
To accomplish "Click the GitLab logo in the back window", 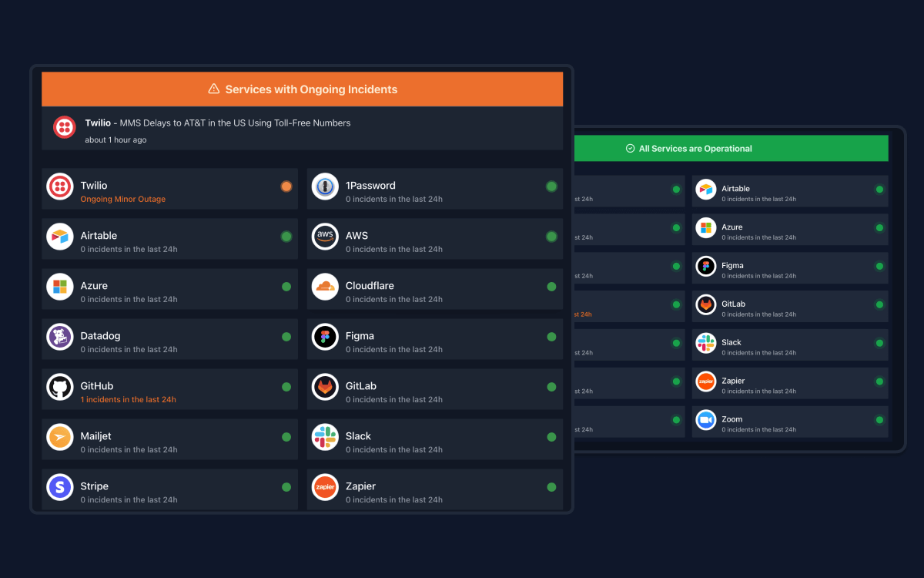I will click(x=706, y=305).
